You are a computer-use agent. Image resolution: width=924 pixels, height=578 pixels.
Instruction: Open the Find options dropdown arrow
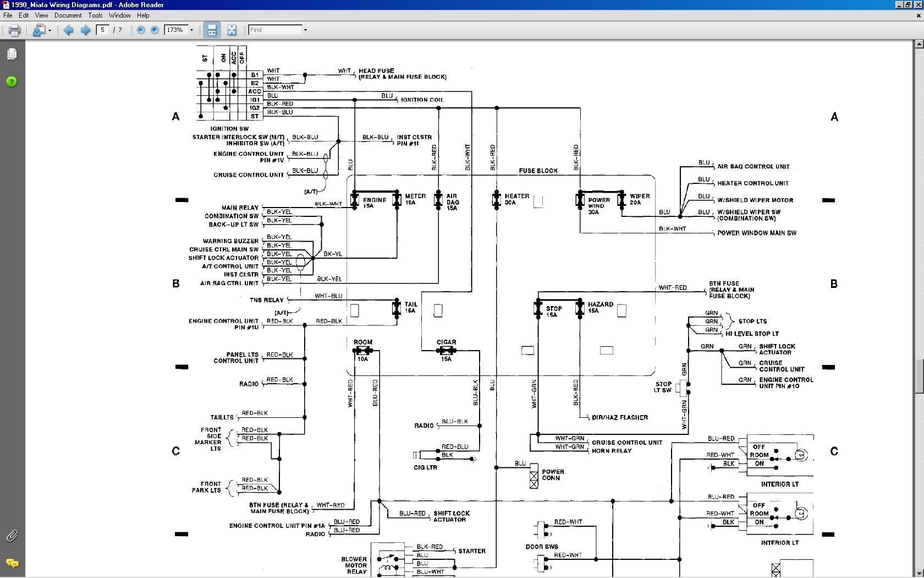click(x=305, y=30)
